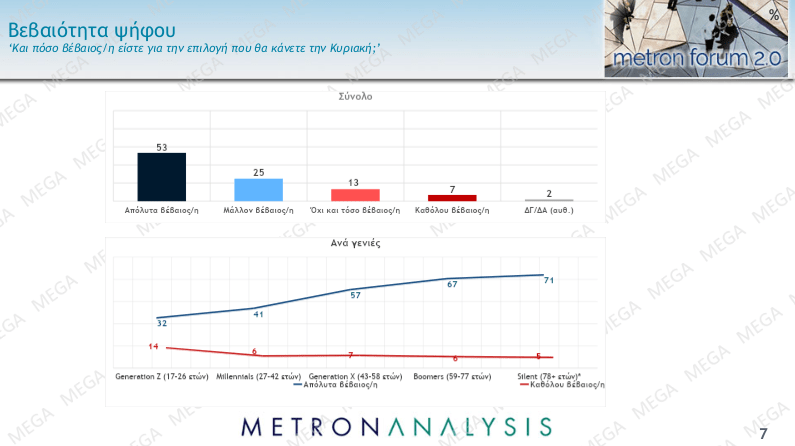Click the dark red bar with value 7
795x446 pixels.
(452, 198)
